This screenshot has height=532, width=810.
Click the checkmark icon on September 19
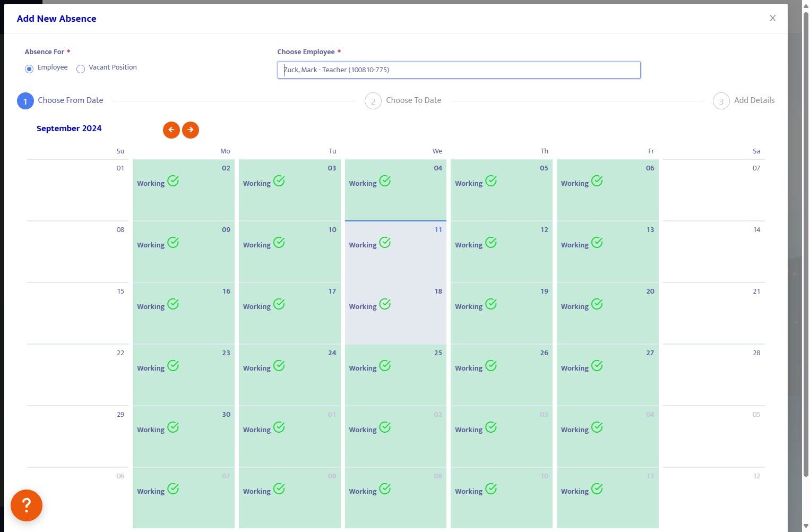(x=491, y=304)
